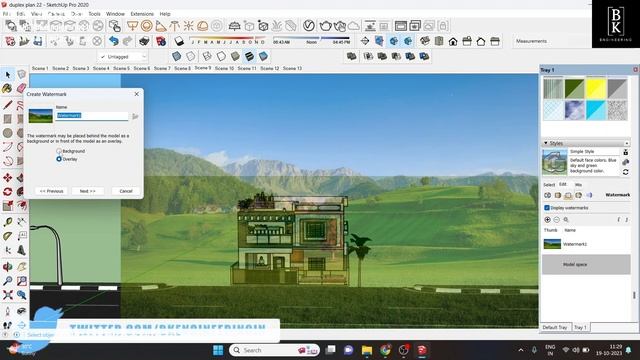This screenshot has width=640, height=360.
Task: Open the Mix tab in Styles
Action: tap(578, 185)
